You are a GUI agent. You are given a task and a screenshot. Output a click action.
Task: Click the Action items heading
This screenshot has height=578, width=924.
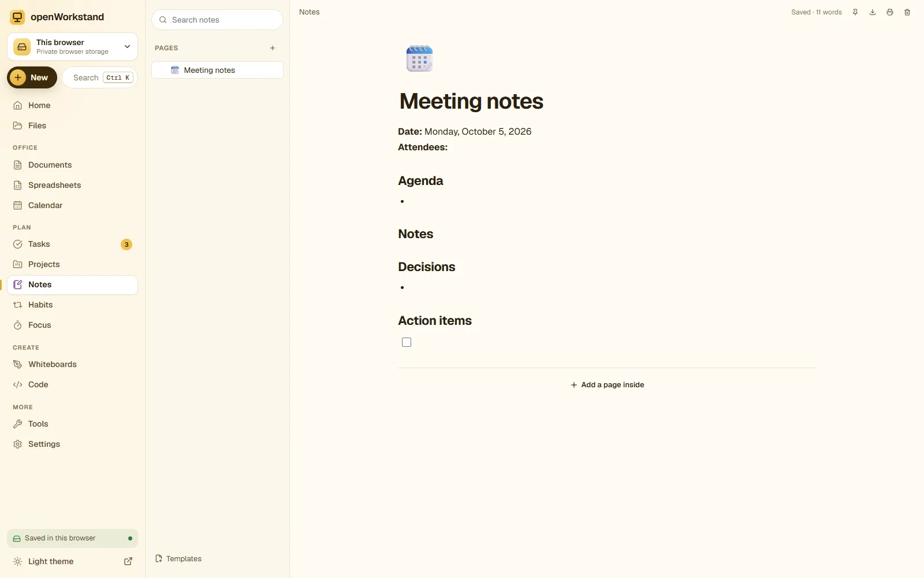click(x=435, y=321)
